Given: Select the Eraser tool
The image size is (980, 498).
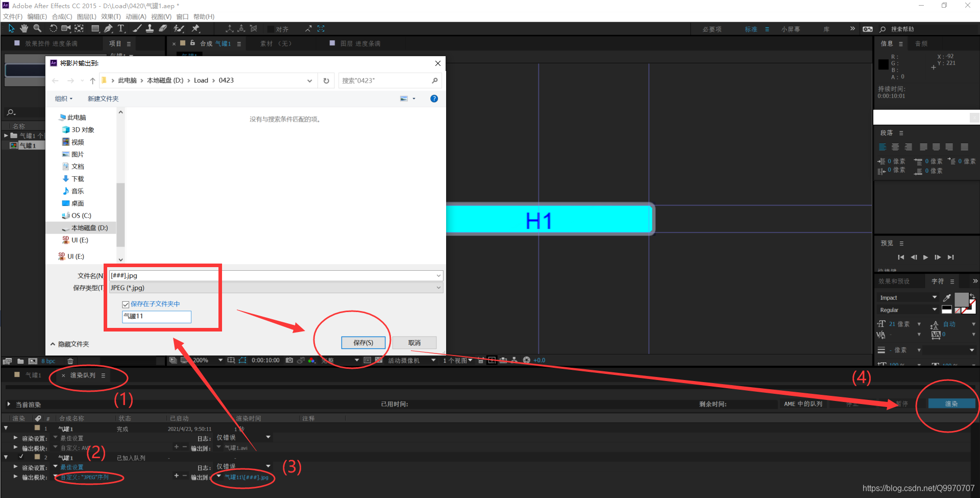Looking at the screenshot, I should coord(163,29).
